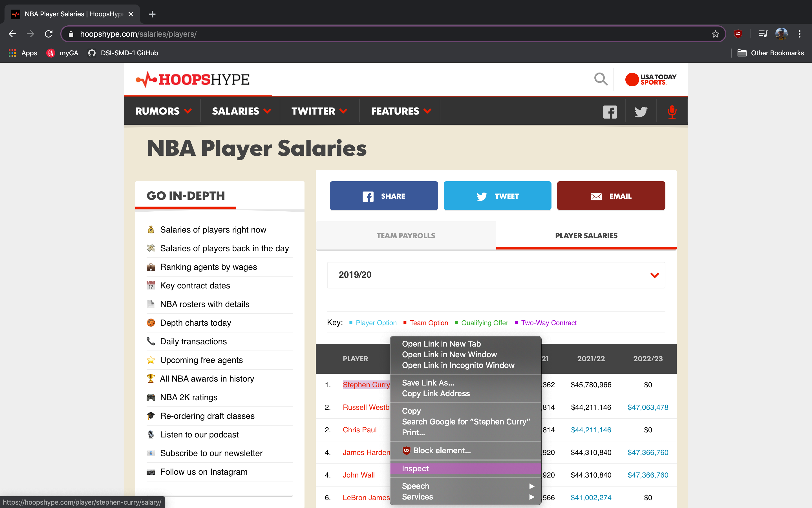Choose Save Link As from context menu

466,383
